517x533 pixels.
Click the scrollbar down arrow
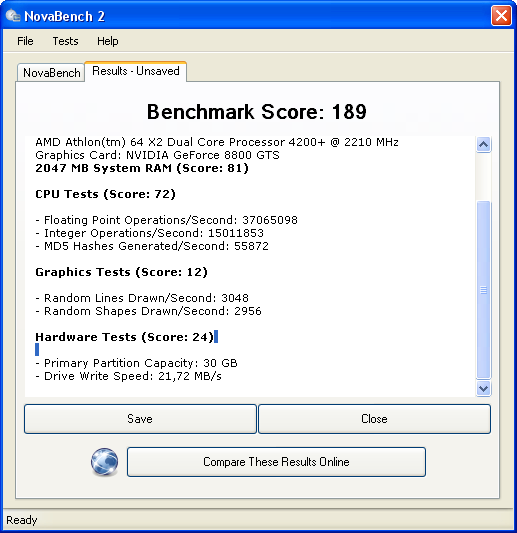[483, 388]
